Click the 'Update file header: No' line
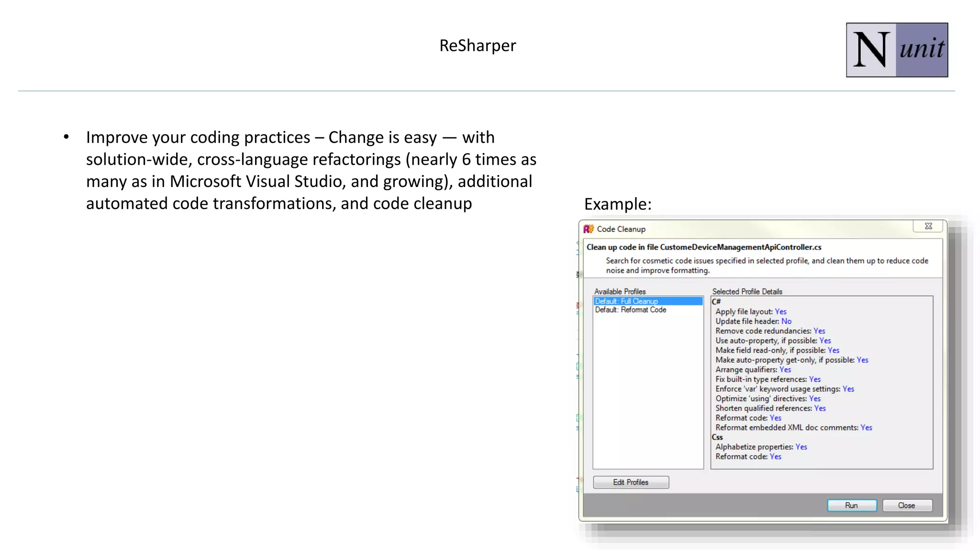Image resolution: width=980 pixels, height=551 pixels. (x=753, y=321)
